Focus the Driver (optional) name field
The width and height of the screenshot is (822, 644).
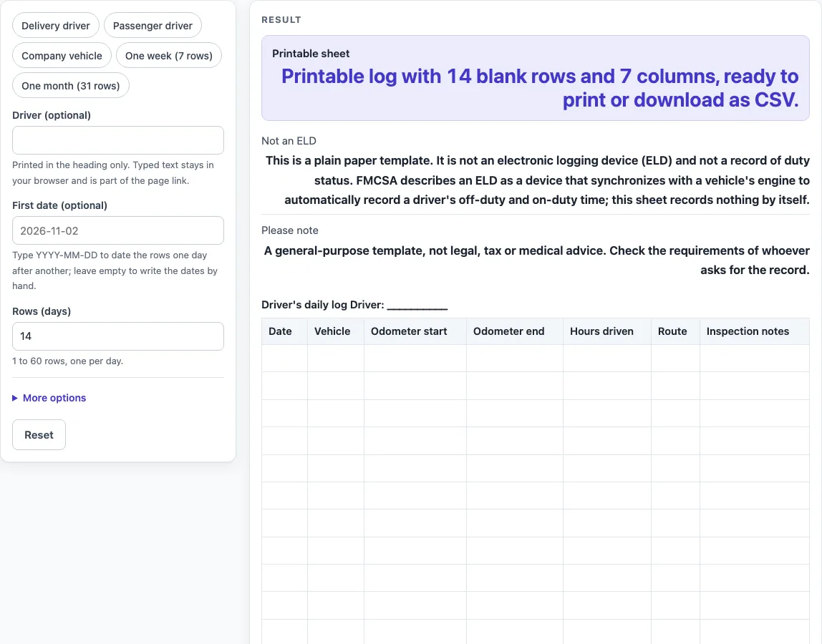(x=118, y=140)
